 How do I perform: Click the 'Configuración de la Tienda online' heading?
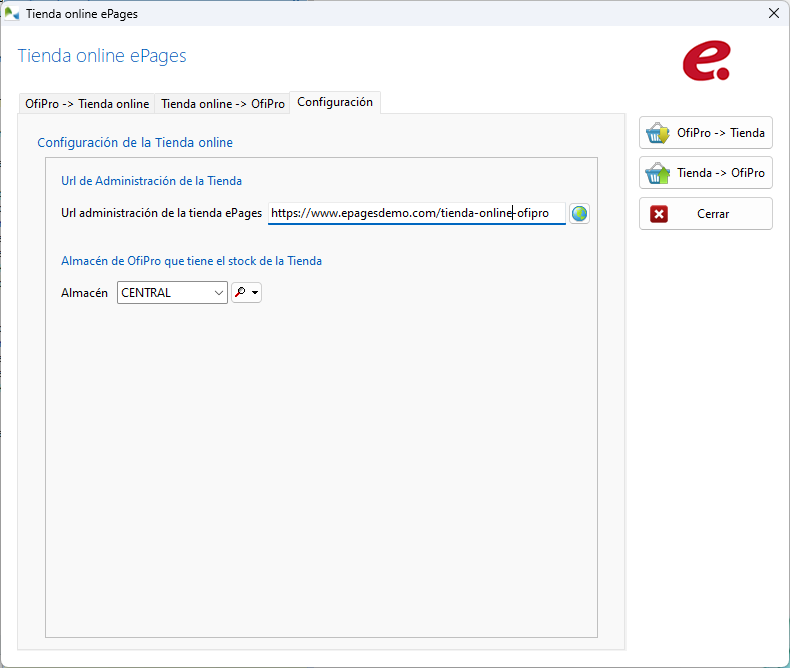(135, 143)
